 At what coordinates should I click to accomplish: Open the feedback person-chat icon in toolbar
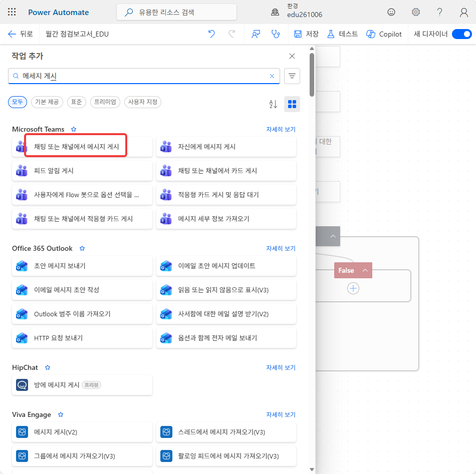pyautogui.click(x=256, y=34)
